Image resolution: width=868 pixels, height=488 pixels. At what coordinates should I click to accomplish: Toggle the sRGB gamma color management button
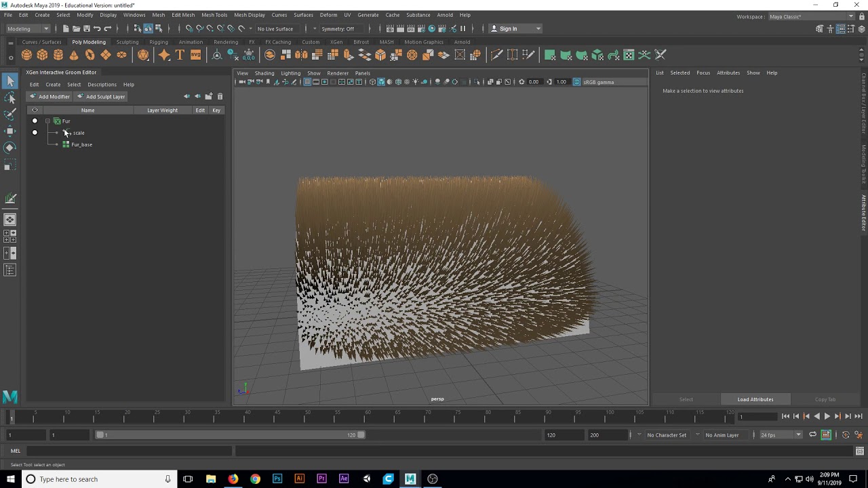pos(577,82)
